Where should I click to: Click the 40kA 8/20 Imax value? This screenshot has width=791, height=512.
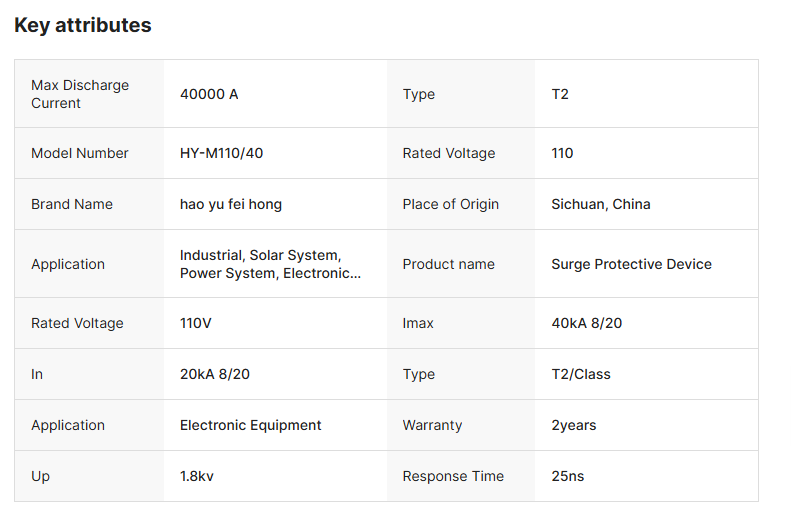click(587, 323)
